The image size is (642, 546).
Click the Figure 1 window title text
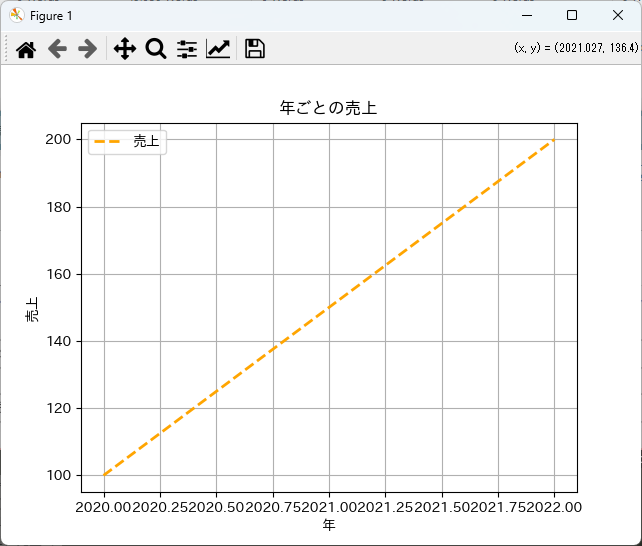pos(51,15)
